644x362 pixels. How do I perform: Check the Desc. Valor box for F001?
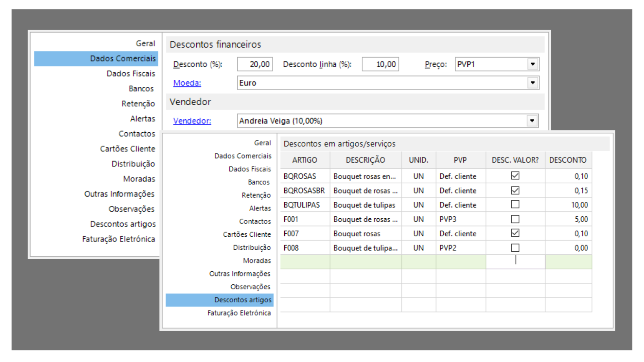point(515,219)
